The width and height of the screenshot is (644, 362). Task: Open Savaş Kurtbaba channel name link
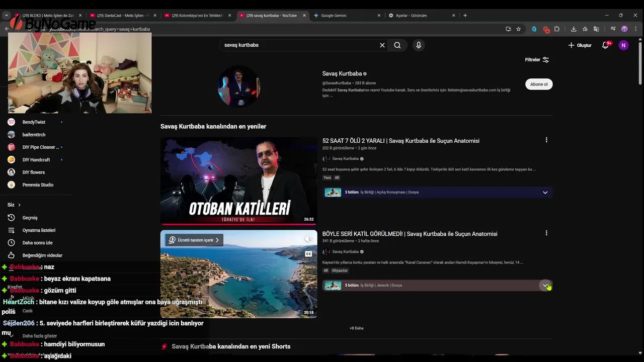point(342,74)
